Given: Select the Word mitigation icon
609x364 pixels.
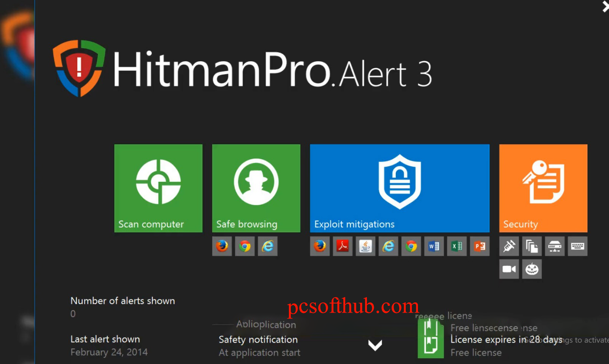Looking at the screenshot, I should coord(434,246).
